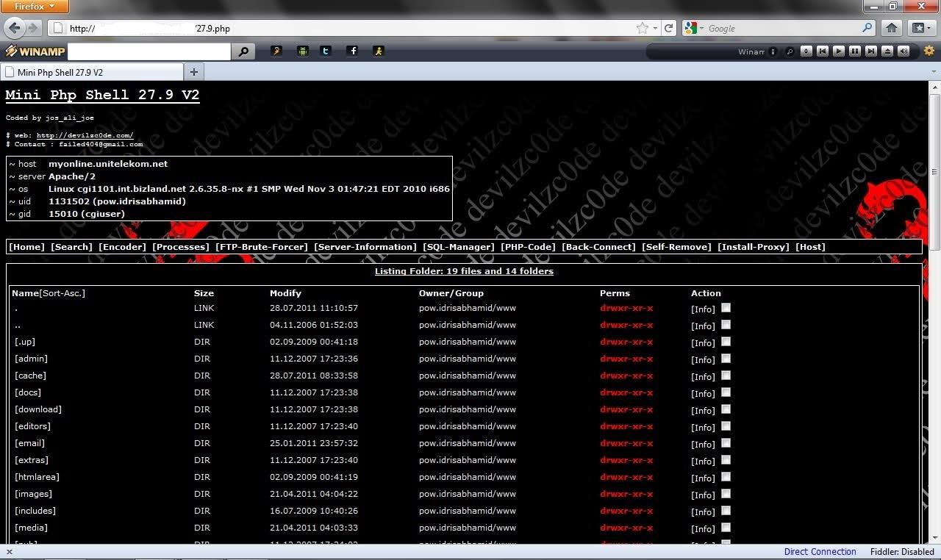Tick the checkbox for the [email] folder row
Viewport: 941px width, 560px height.
(x=726, y=443)
